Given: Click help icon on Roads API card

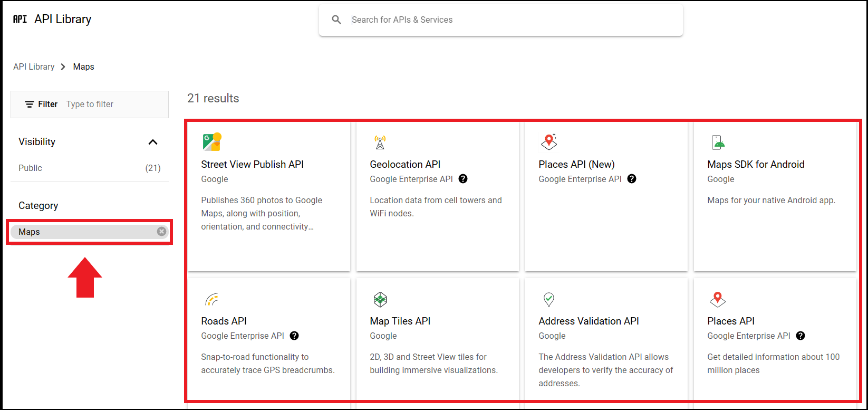Looking at the screenshot, I should (294, 336).
